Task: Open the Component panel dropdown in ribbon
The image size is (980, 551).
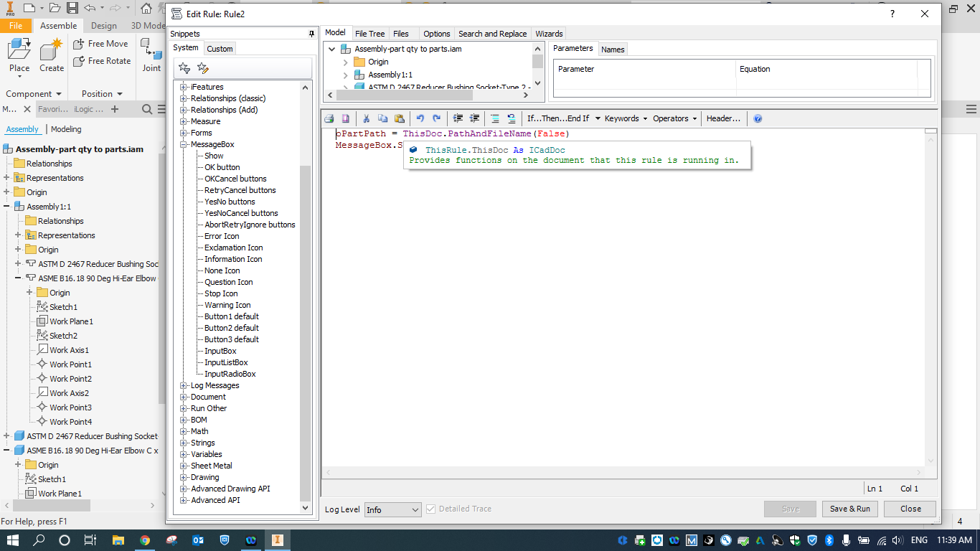Action: click(34, 94)
